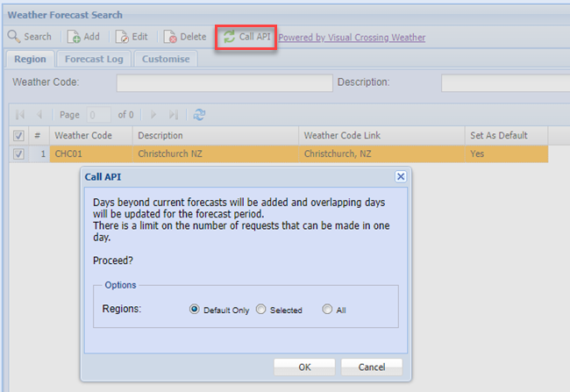Click the Search magnifier icon in toolbar

pyautogui.click(x=14, y=37)
